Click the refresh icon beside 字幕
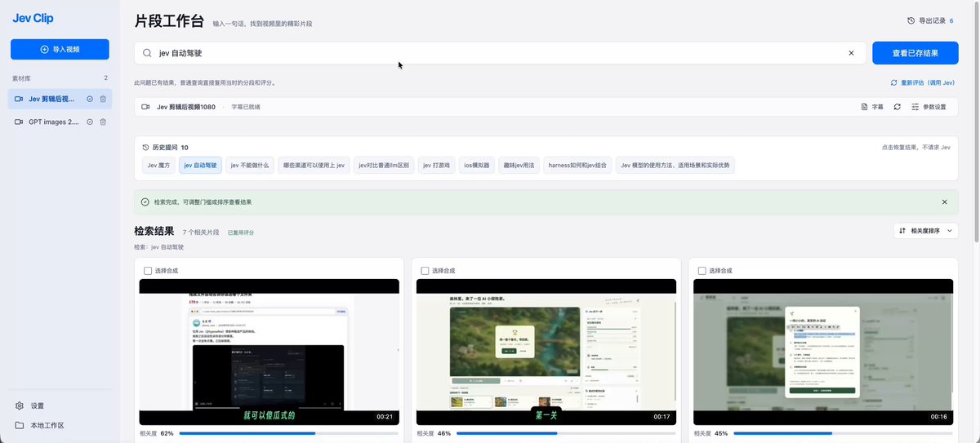The width and height of the screenshot is (980, 443). [898, 107]
